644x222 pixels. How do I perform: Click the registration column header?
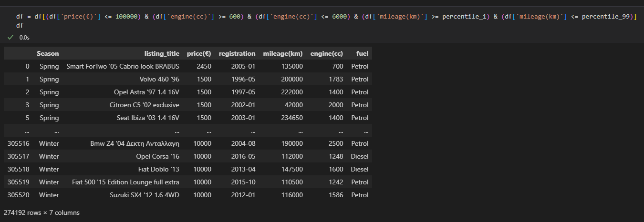pos(237,53)
